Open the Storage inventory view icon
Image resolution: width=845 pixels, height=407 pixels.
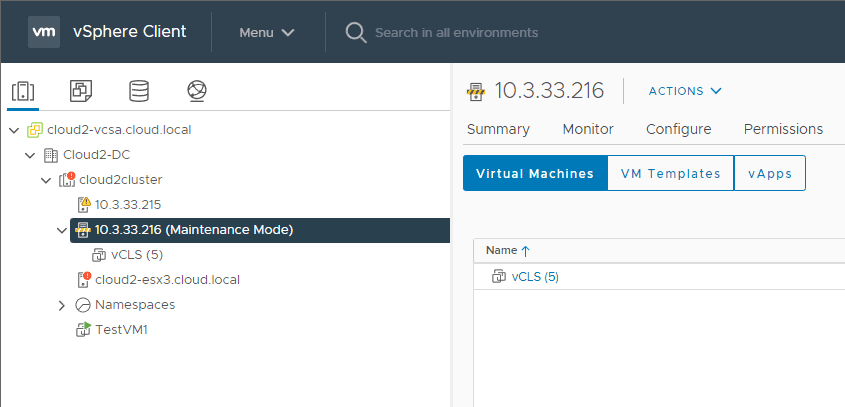point(138,92)
